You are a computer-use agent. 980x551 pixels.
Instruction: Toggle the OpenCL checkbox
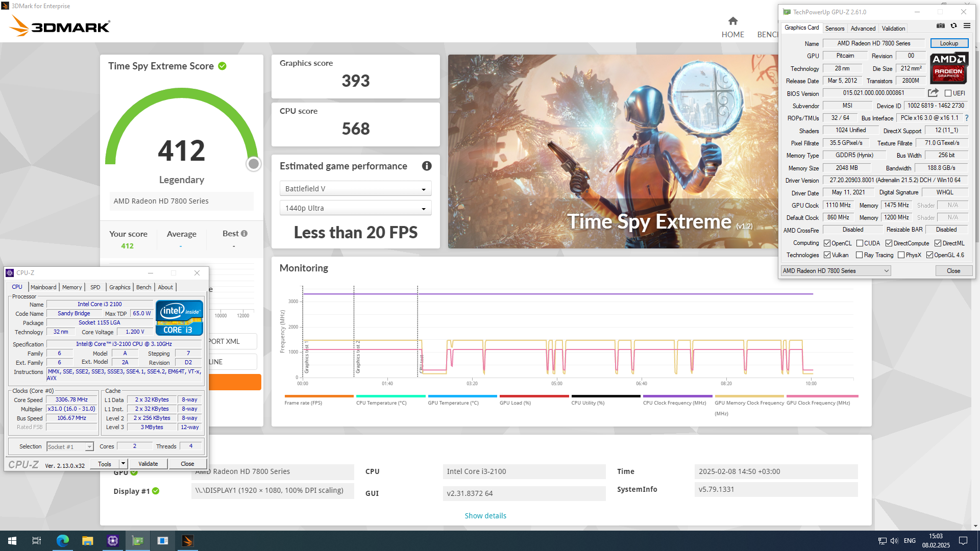pos(827,243)
